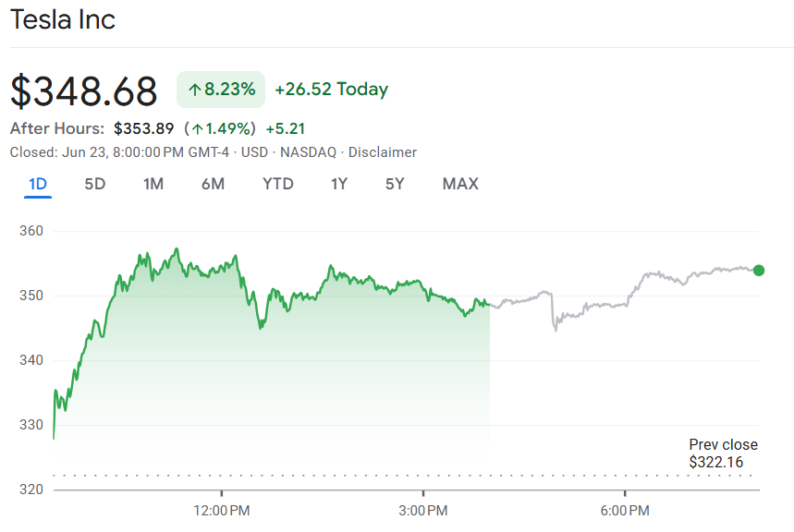Open the Disclaimer link
The image size is (794, 532).
[x=382, y=152]
